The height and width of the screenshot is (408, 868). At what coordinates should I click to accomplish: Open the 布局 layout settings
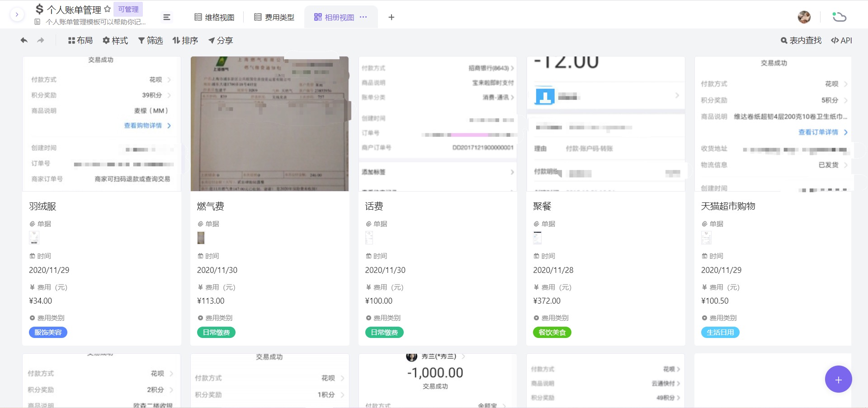coord(80,40)
